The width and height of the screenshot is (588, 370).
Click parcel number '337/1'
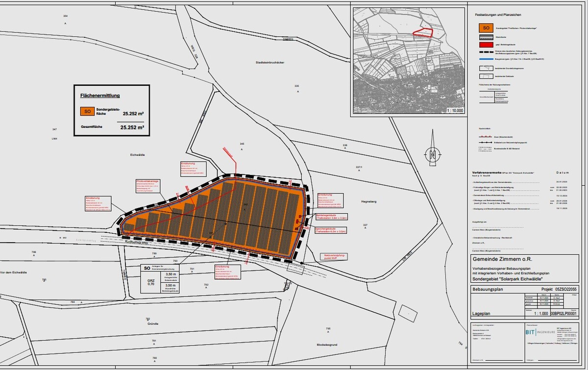point(358,167)
